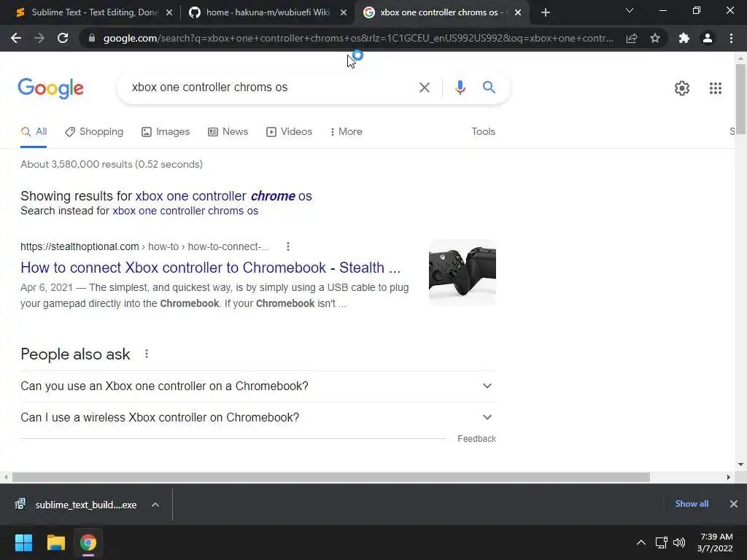The image size is (747, 560).
Task: Open volume tray icon
Action: [x=679, y=542]
